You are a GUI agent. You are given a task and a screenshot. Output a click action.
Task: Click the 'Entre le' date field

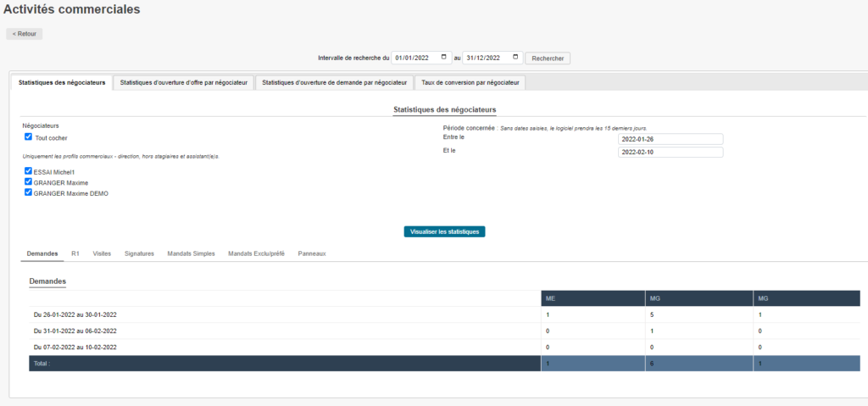670,139
